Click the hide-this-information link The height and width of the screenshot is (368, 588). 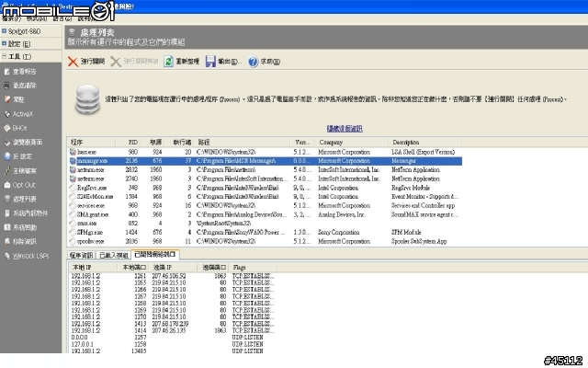coord(345,129)
